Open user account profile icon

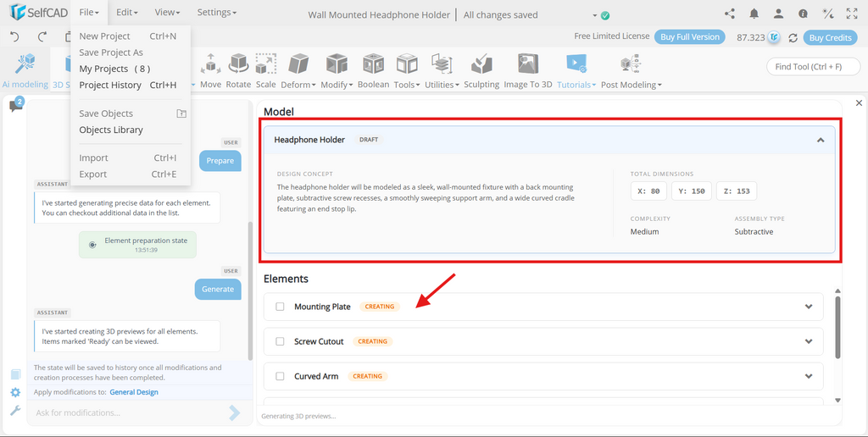(x=778, y=14)
